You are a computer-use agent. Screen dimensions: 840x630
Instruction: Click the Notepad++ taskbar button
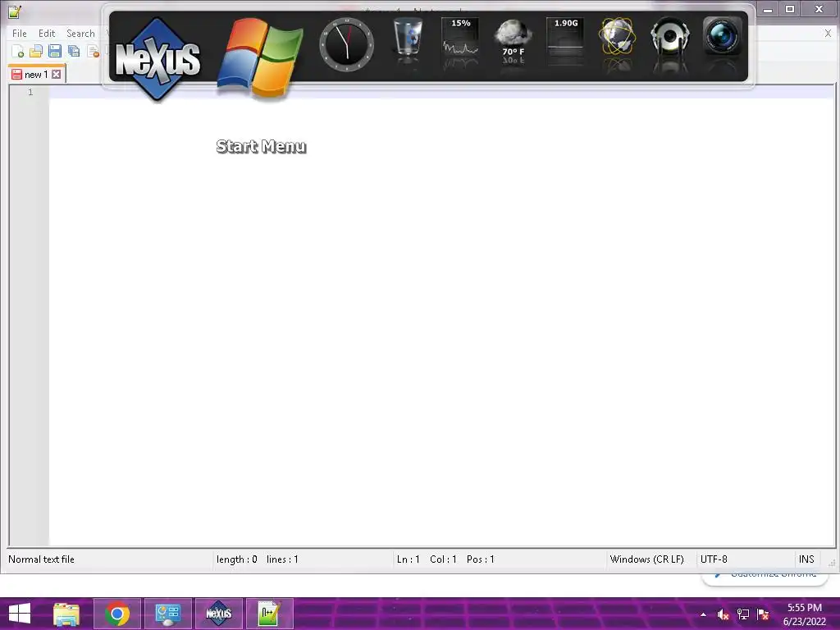pyautogui.click(x=269, y=614)
